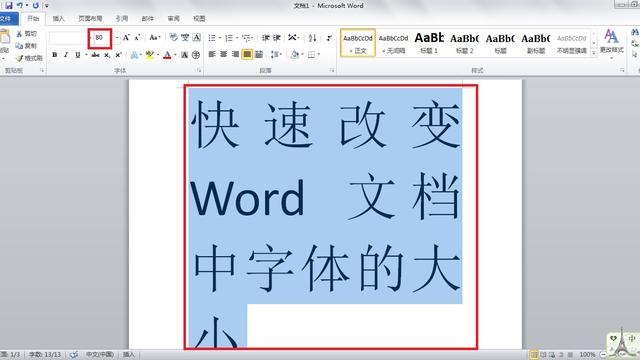The image size is (640, 360).
Task: Decrease the paragraph indent
Action: click(266, 38)
